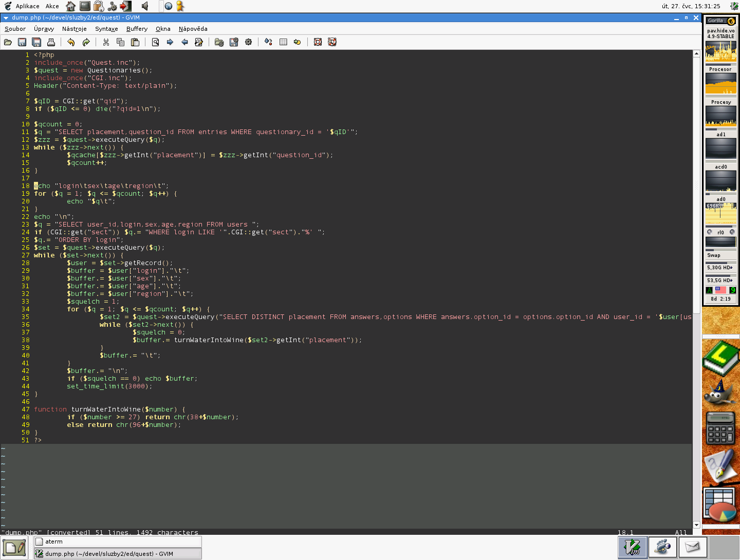Image resolution: width=740 pixels, height=560 pixels.
Task: Click the Find Next blue arrow icon
Action: coord(170,42)
